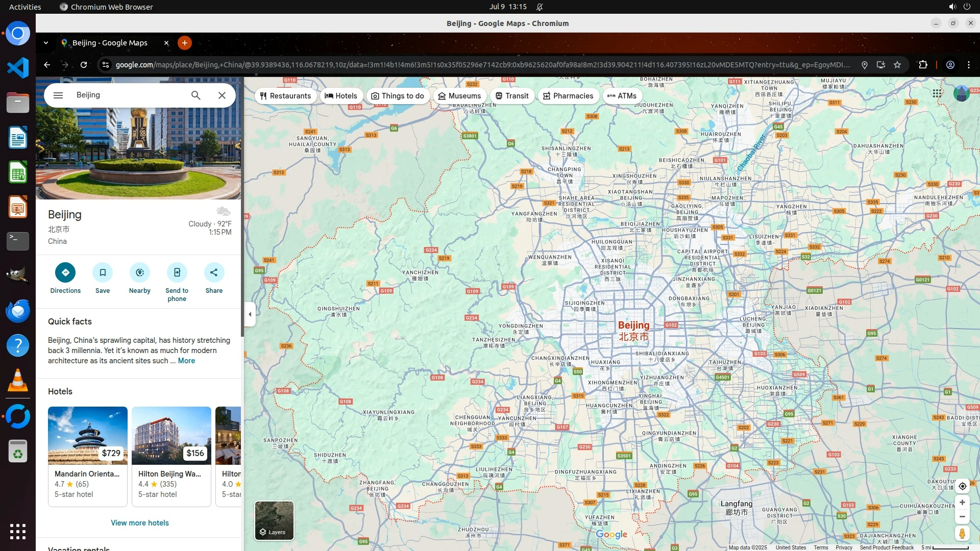Select the Hotels category chip

[x=341, y=96]
